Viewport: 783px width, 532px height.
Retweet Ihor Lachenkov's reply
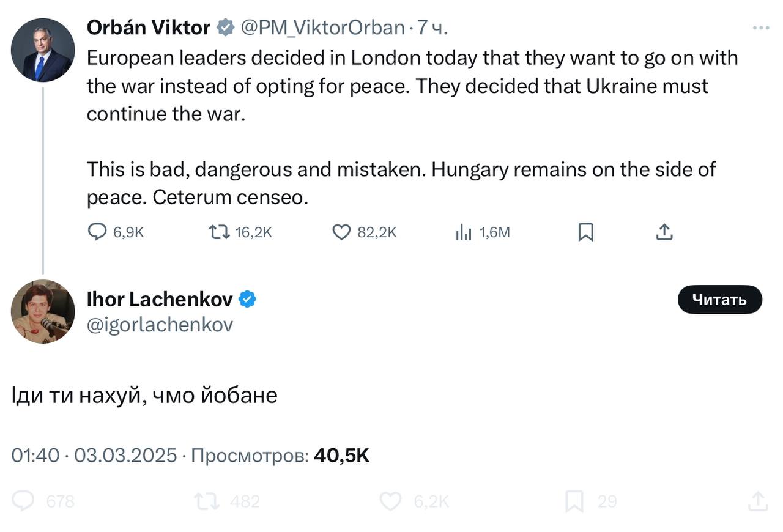207,501
